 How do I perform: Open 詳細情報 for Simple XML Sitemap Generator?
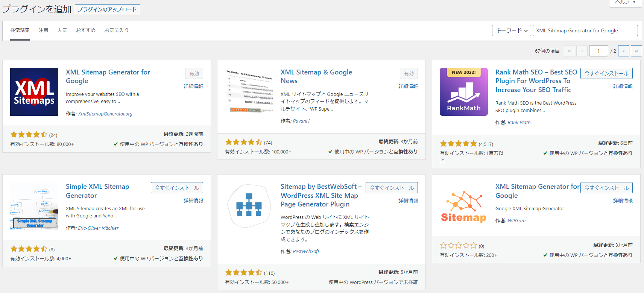tap(193, 201)
